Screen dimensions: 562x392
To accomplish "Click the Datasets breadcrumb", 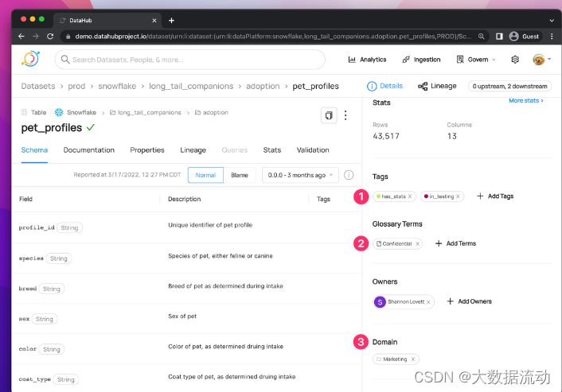I will point(38,87).
